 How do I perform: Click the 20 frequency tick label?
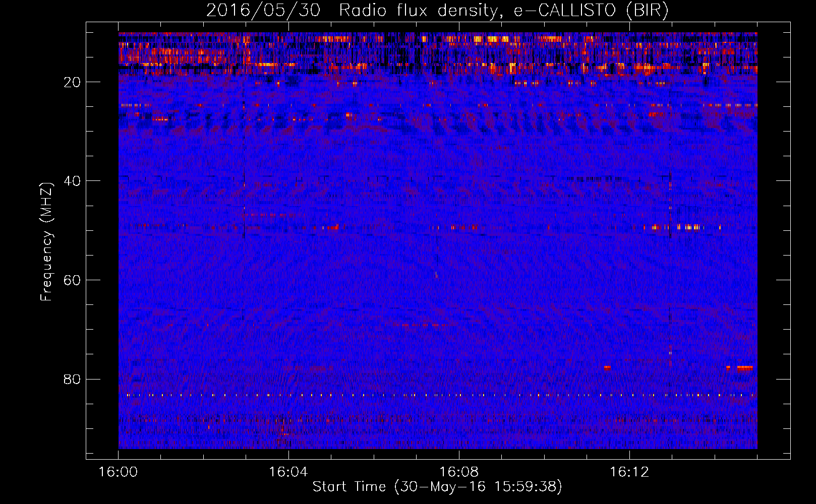point(73,82)
